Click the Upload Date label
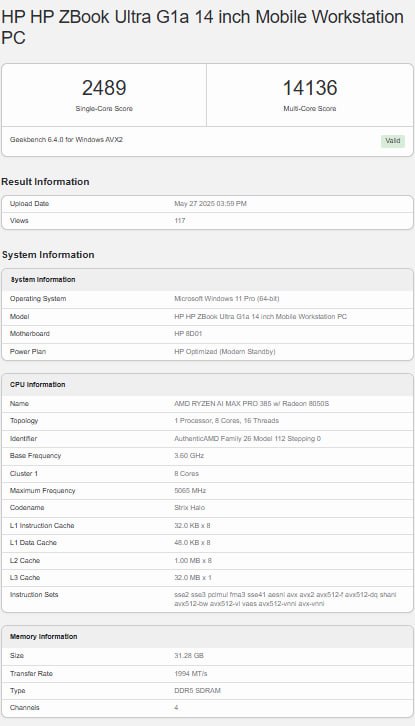 (x=29, y=204)
